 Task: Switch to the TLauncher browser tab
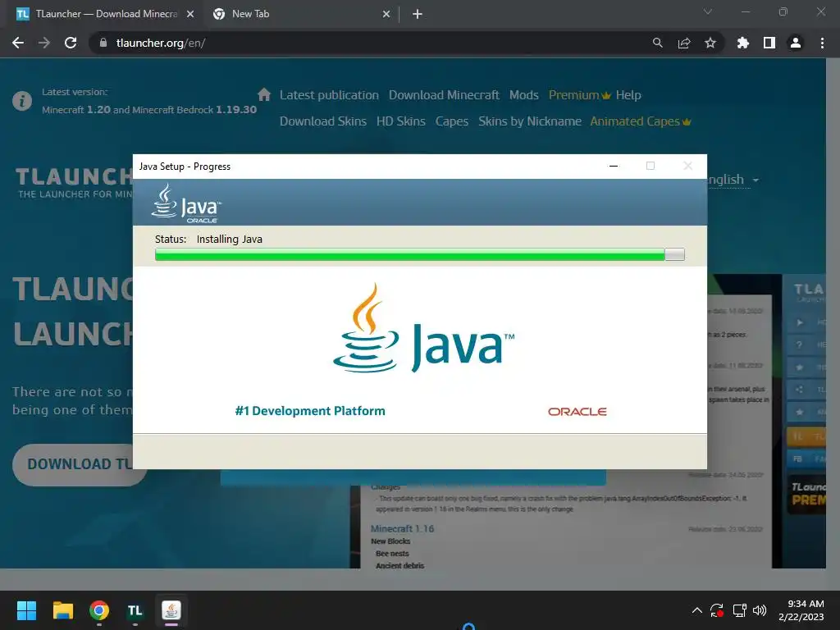(102, 14)
